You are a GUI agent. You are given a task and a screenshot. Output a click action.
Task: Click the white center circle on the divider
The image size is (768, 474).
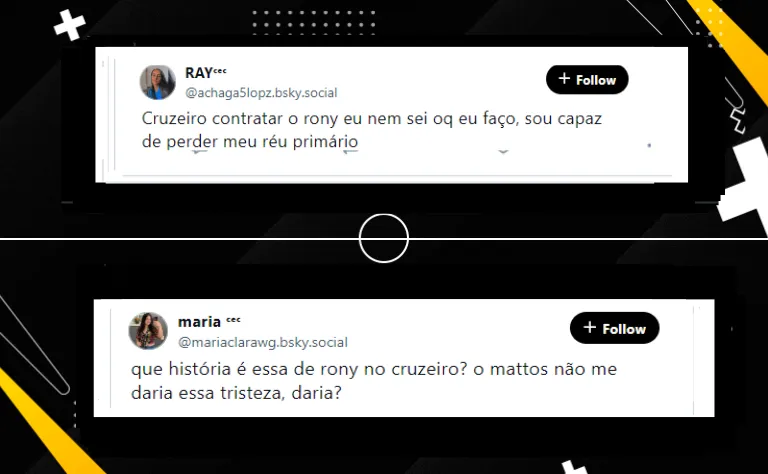384,238
